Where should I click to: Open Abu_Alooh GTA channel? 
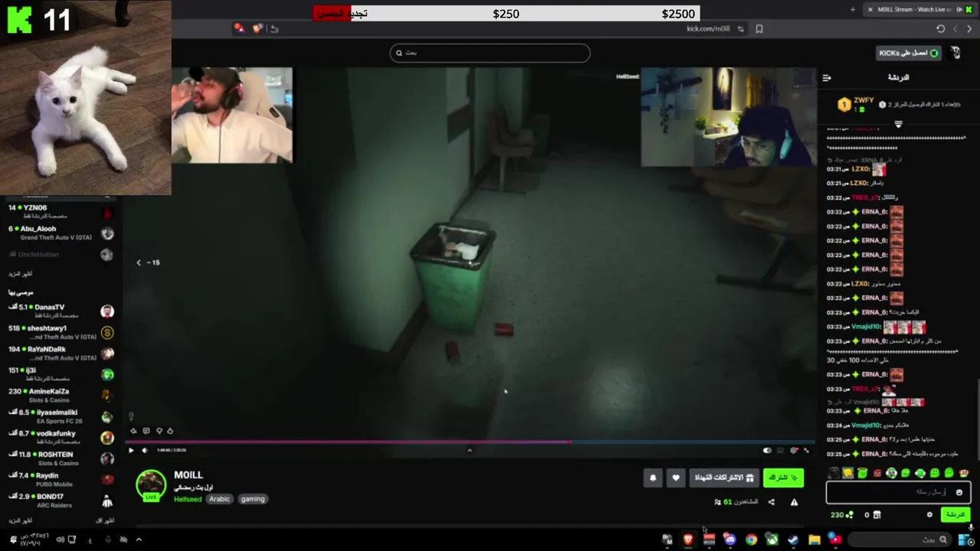pyautogui.click(x=61, y=233)
